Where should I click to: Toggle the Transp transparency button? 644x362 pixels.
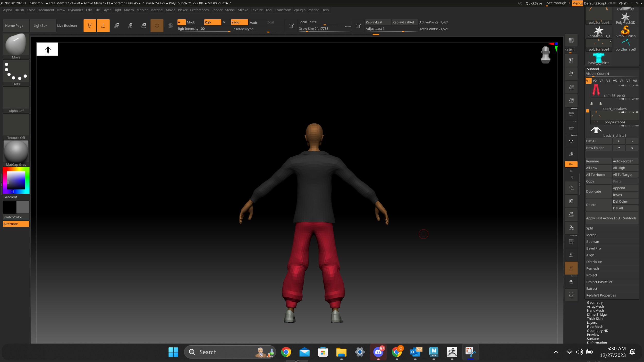tap(571, 255)
